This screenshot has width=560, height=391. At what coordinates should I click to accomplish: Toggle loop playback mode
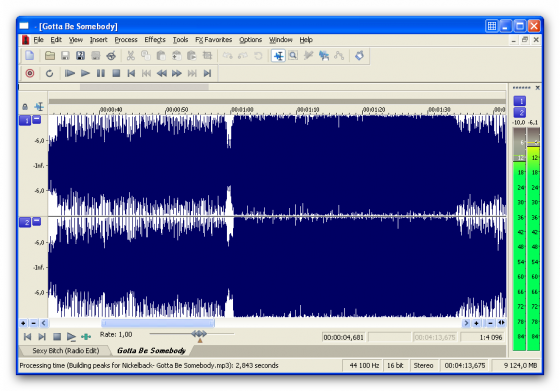pos(49,74)
